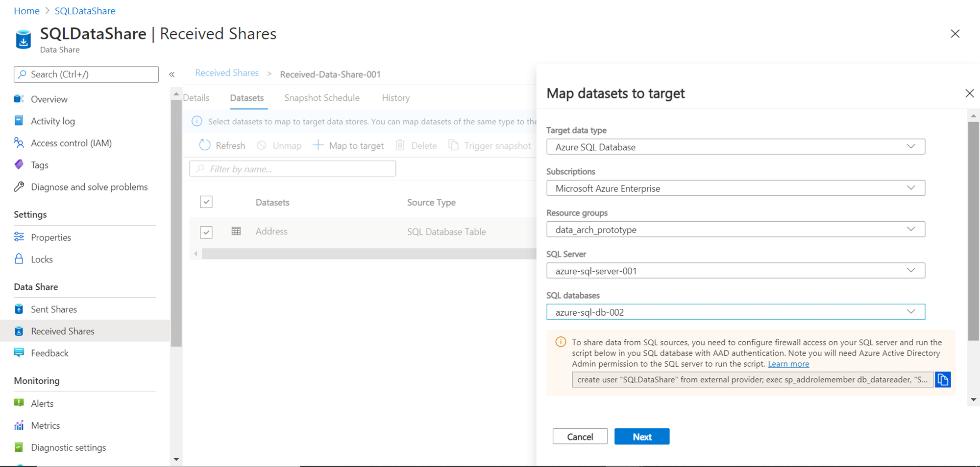
Task: Collapse the sidebar with double-chevron icon
Action: [172, 74]
